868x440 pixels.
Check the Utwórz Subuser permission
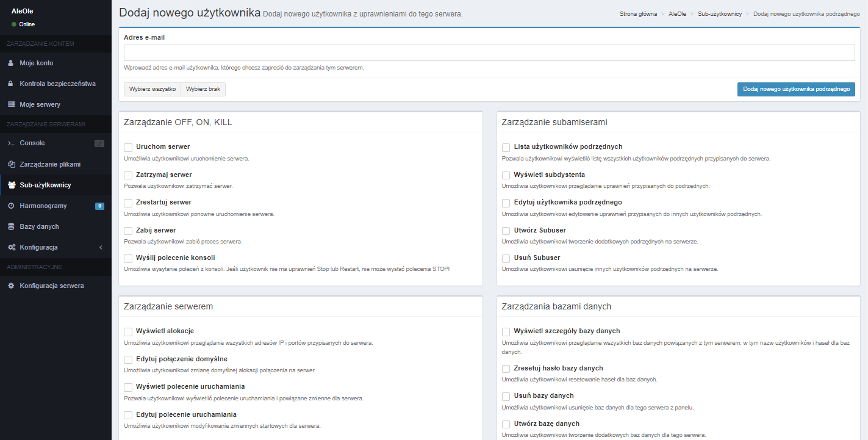tap(506, 231)
